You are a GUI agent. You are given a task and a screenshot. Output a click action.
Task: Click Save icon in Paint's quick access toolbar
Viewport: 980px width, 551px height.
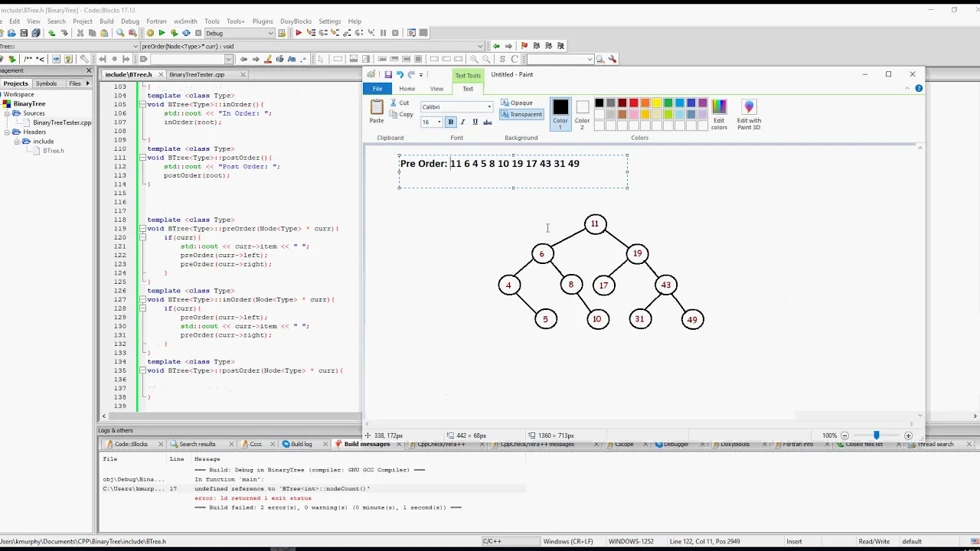pos(388,74)
